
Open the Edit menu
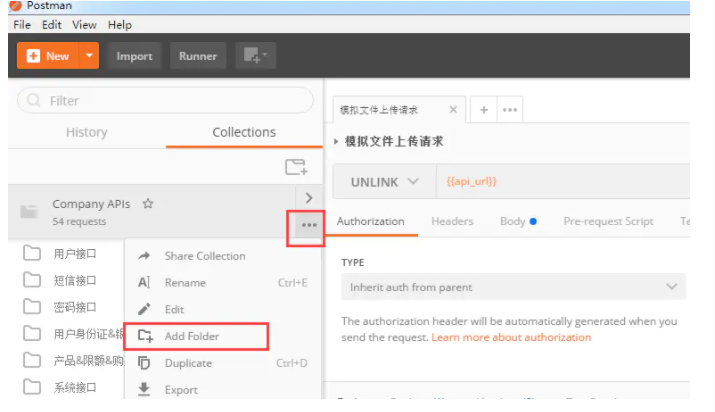point(52,25)
